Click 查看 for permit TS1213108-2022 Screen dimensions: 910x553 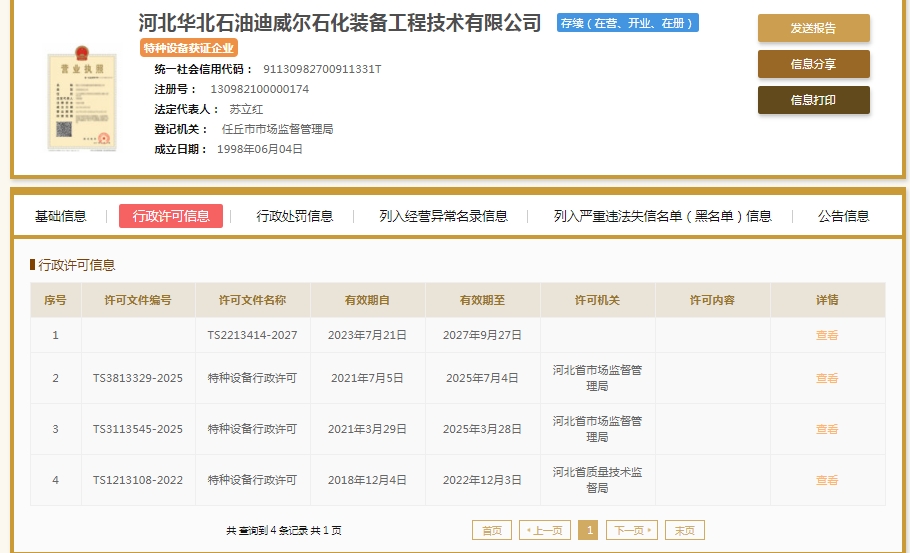click(827, 480)
